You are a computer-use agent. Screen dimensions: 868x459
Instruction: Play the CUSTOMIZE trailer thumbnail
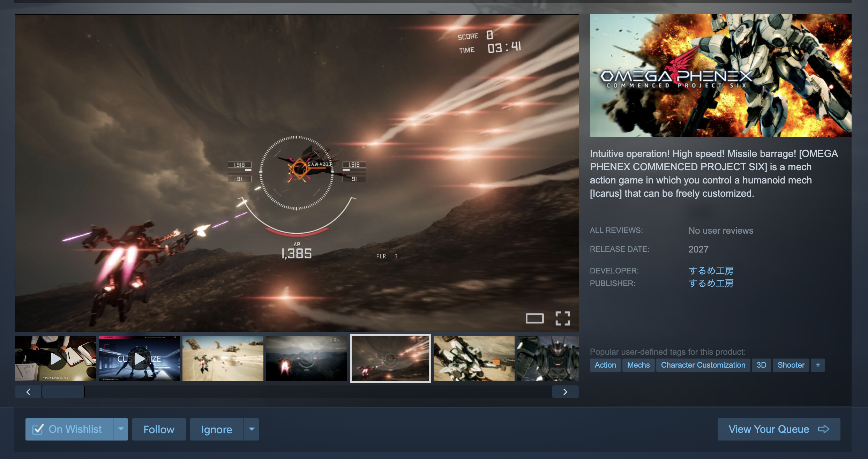click(x=139, y=359)
